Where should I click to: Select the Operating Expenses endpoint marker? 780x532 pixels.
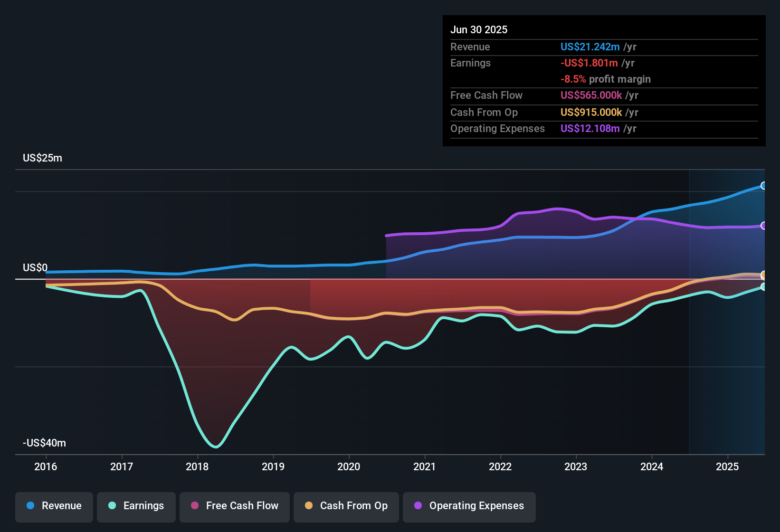click(x=763, y=226)
